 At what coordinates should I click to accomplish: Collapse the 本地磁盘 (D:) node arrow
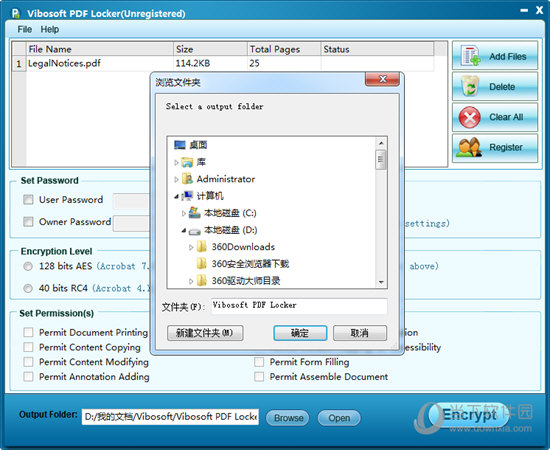click(x=183, y=230)
